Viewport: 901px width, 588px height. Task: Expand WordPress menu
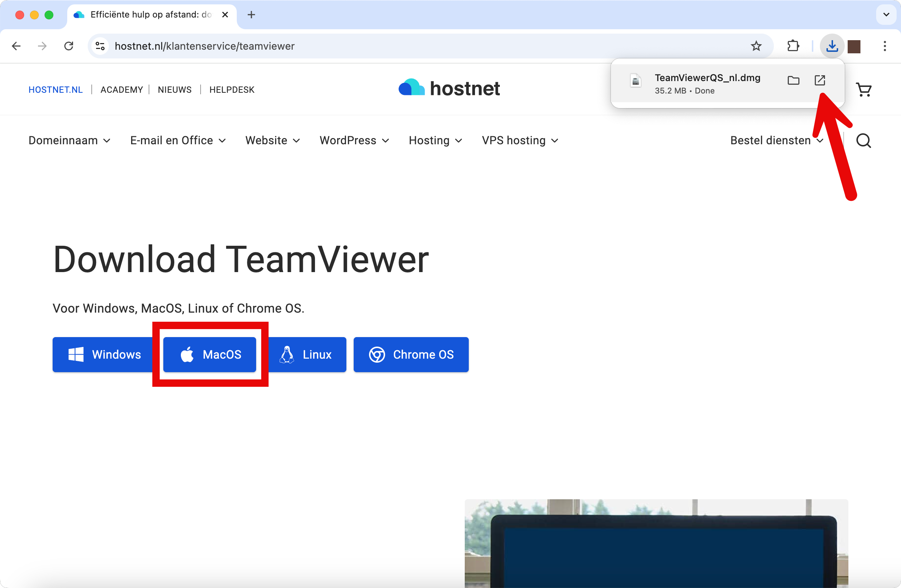(354, 140)
